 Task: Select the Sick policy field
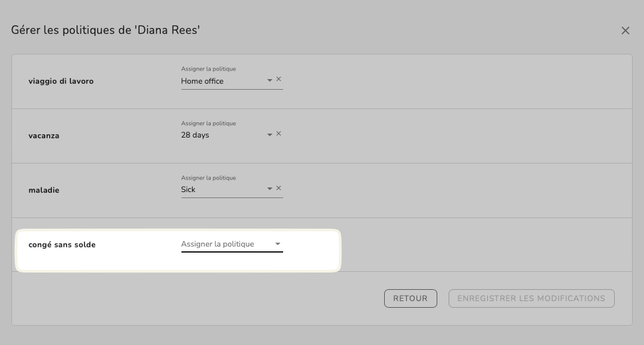(232, 187)
